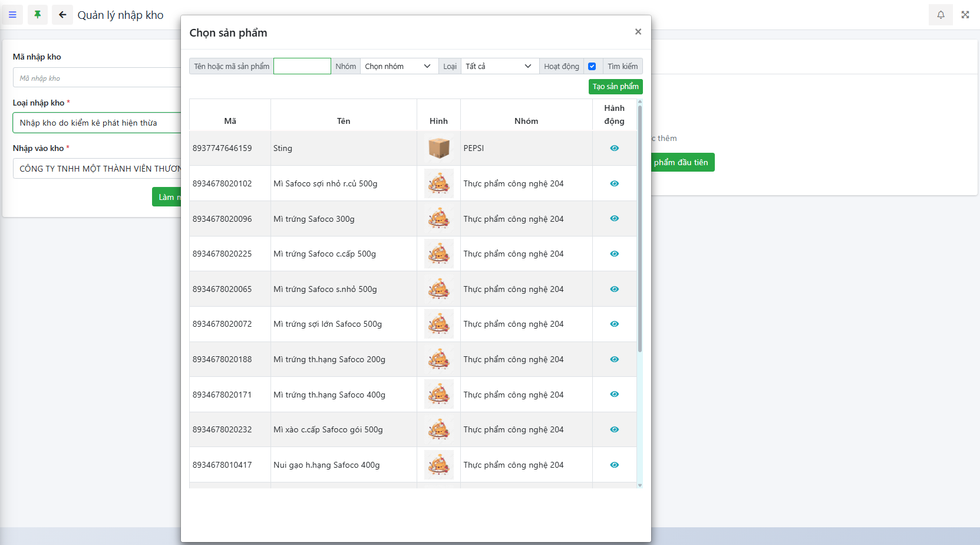Open the notifications bell
The height and width of the screenshot is (545, 980).
[941, 15]
